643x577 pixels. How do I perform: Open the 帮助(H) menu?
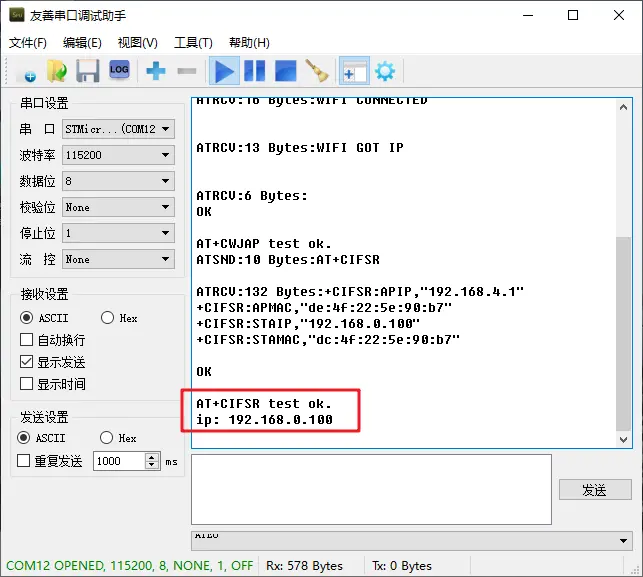[x=249, y=43]
